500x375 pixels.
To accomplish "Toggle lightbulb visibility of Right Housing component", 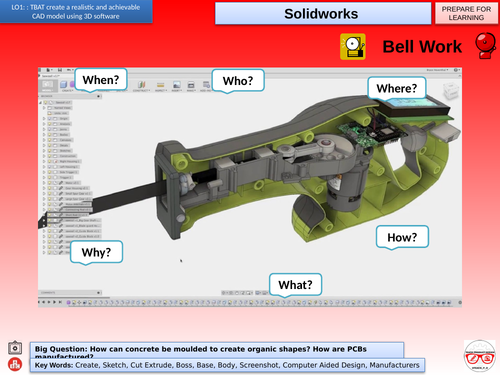I will tap(50, 161).
